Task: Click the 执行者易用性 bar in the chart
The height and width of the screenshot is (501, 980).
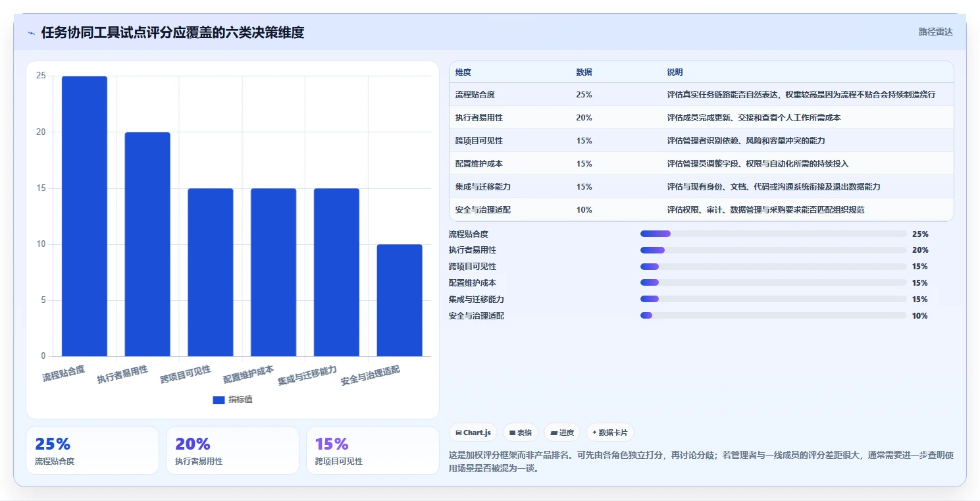Action: (x=147, y=244)
